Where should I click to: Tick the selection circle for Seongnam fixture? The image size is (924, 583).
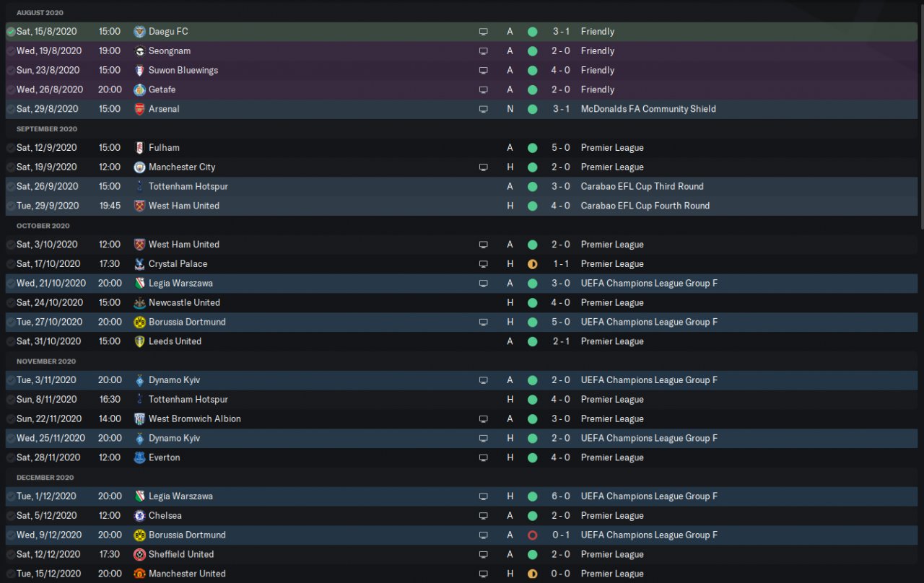click(x=11, y=51)
